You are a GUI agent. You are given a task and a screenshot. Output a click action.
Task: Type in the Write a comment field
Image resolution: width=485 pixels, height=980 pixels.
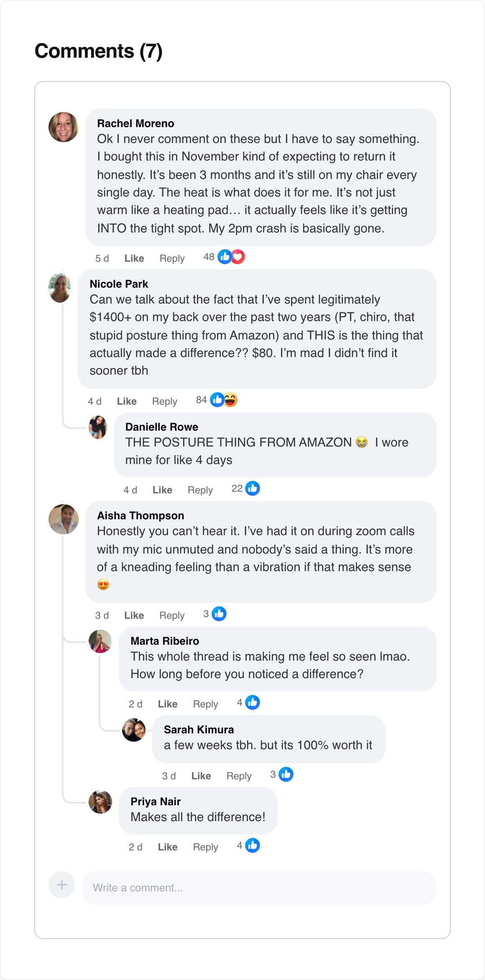coord(259,888)
